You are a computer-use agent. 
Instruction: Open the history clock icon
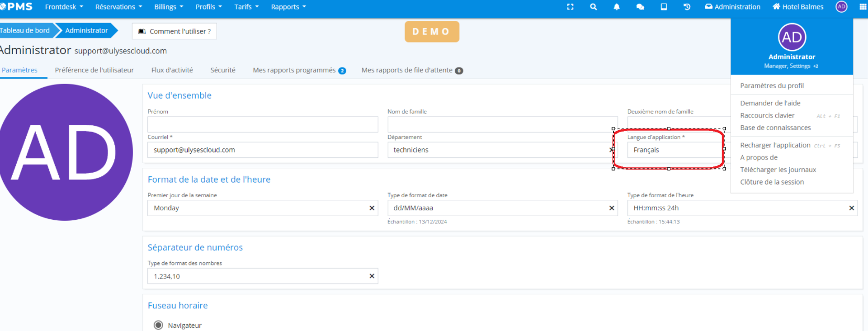687,7
